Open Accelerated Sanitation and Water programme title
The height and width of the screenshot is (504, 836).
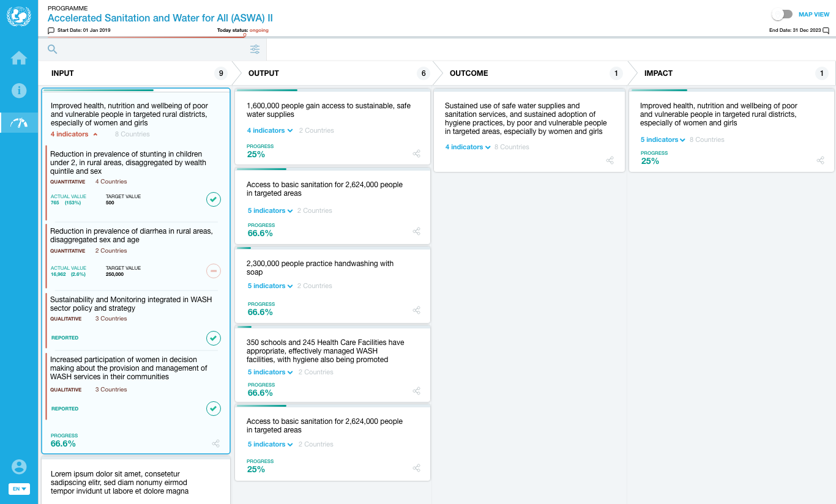tap(160, 18)
